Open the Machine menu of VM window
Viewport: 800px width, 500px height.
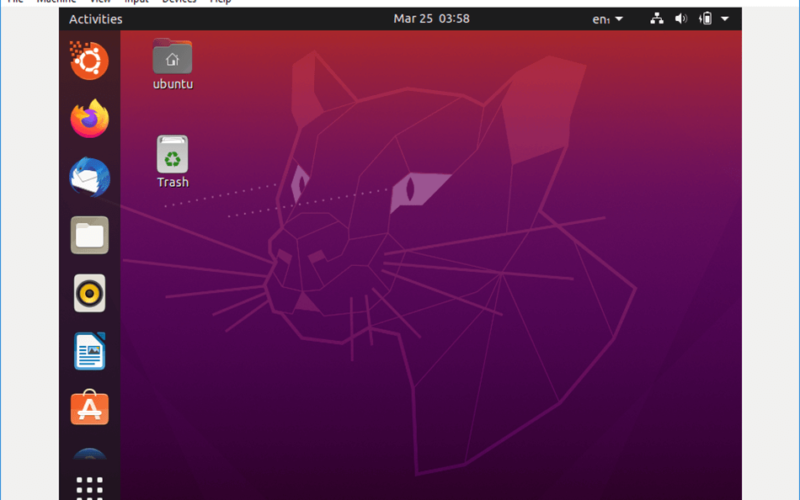click(x=56, y=2)
